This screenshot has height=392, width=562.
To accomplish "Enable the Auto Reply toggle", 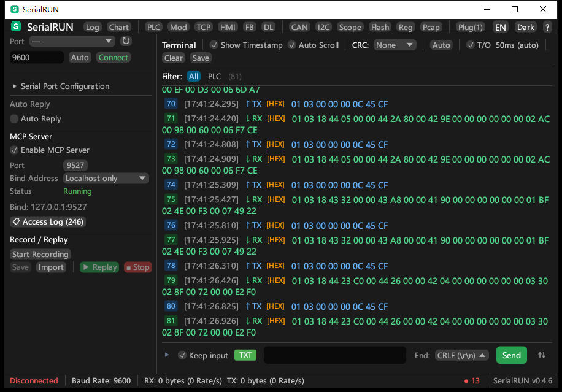I will (14, 118).
